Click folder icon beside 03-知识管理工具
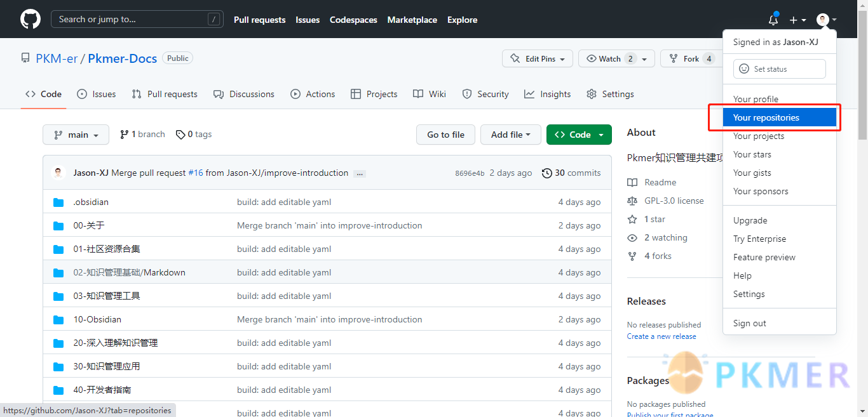868x417 pixels. [58, 296]
